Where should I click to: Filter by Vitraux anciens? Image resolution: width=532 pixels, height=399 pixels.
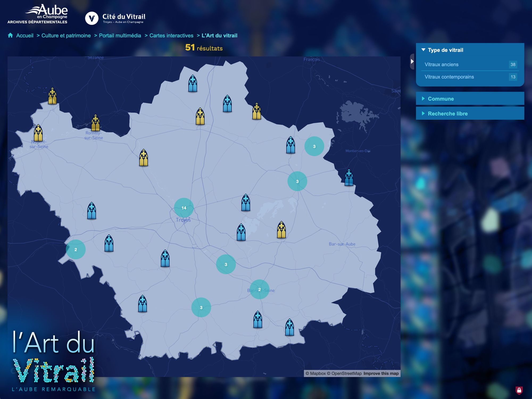(442, 64)
